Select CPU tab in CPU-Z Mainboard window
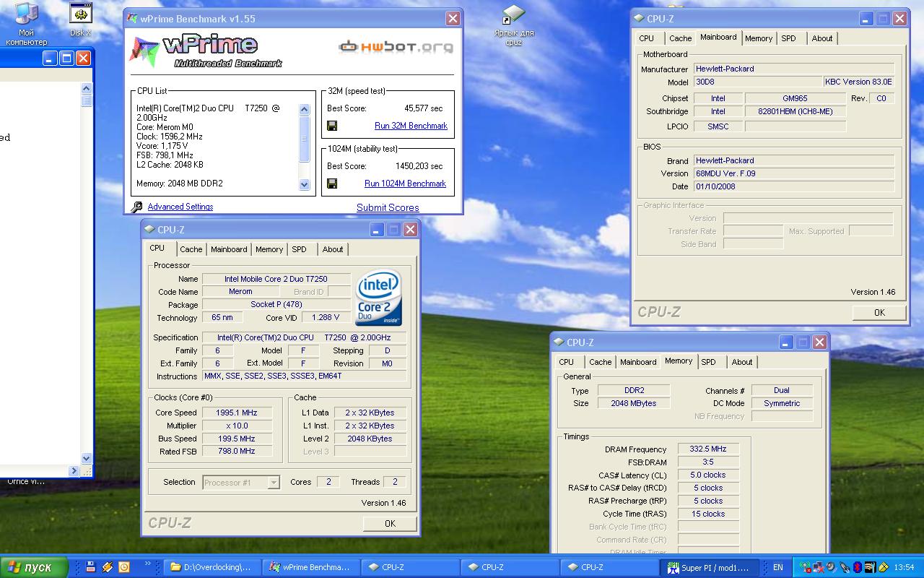 pyautogui.click(x=647, y=38)
